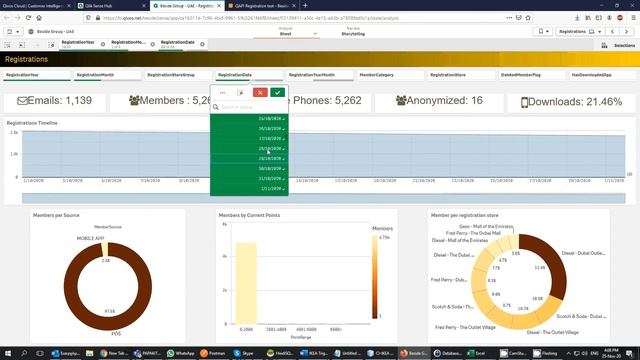Open Skype from the taskbar

click(x=244, y=353)
